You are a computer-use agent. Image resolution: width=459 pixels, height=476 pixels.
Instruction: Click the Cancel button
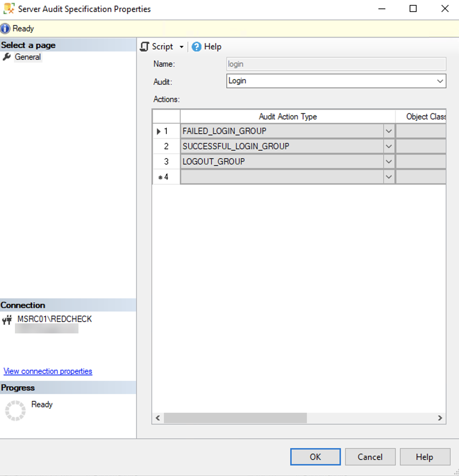(370, 457)
